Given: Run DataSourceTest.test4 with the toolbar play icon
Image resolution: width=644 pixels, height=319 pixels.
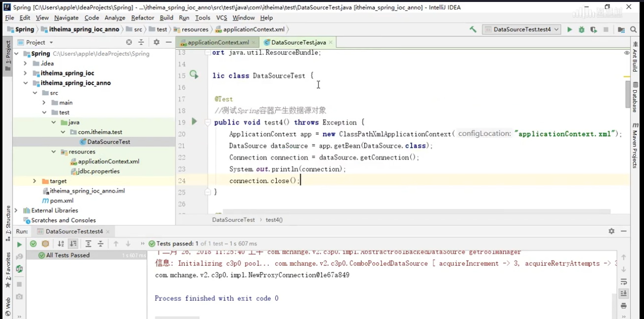Looking at the screenshot, I should (570, 30).
